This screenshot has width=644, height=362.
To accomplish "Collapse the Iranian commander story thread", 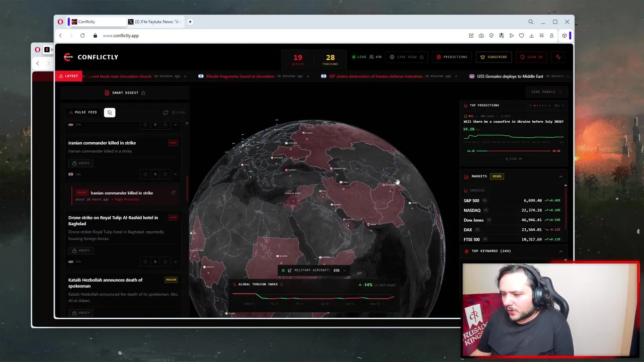I will [x=175, y=174].
